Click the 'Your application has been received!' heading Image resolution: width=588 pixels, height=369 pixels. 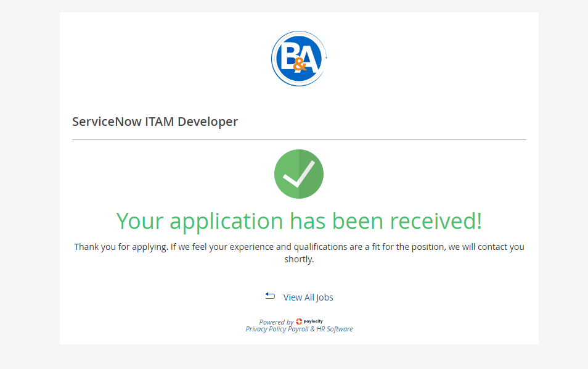point(299,221)
